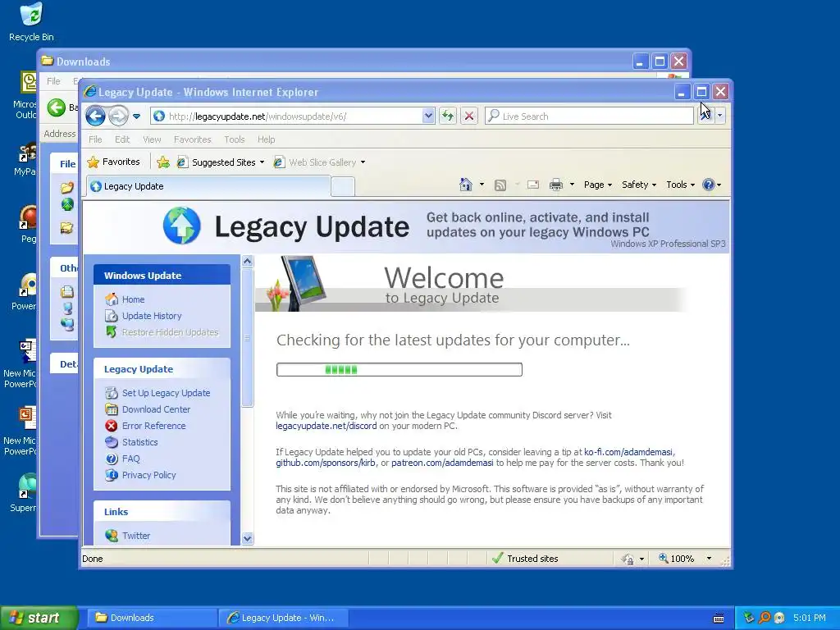Click the 100% zoom level button
The width and height of the screenshot is (840, 630).
(x=677, y=558)
